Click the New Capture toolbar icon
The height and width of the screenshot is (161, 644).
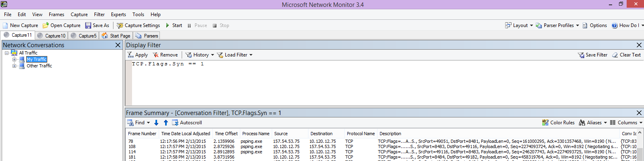[6, 25]
